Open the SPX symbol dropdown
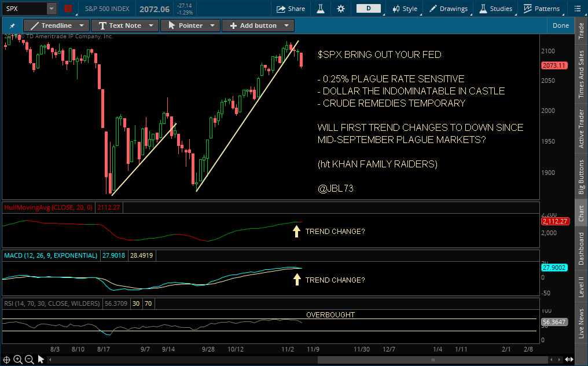Image resolution: width=588 pixels, height=366 pixels. (x=50, y=9)
